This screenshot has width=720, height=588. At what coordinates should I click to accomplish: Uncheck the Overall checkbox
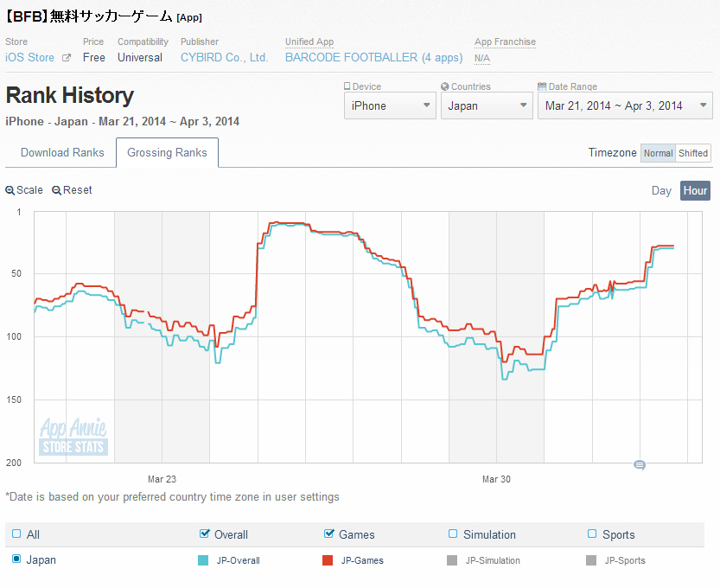click(204, 534)
